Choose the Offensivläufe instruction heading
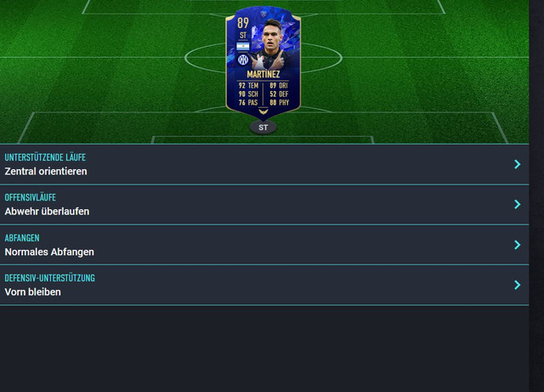Viewport: 544px width, 392px height. click(31, 197)
